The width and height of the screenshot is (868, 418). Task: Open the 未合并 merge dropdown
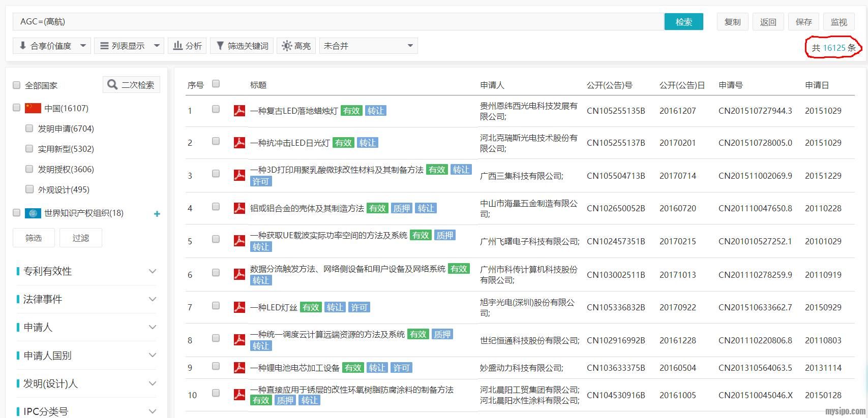click(x=368, y=46)
